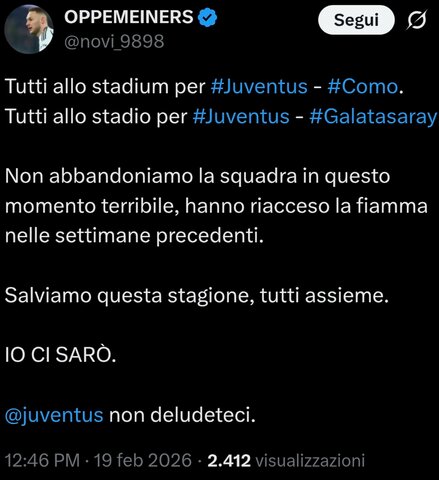Click the 'Tutti allo stadium per' text
Viewport: 439px width, 480px height.
(x=105, y=87)
